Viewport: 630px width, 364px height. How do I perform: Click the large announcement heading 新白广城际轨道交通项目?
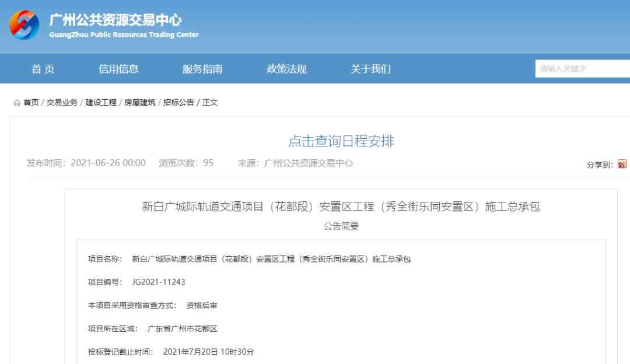(341, 206)
